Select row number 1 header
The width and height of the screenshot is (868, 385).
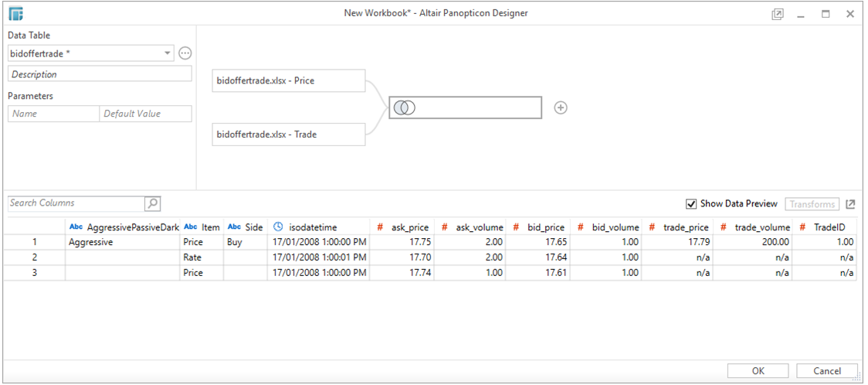click(x=34, y=242)
